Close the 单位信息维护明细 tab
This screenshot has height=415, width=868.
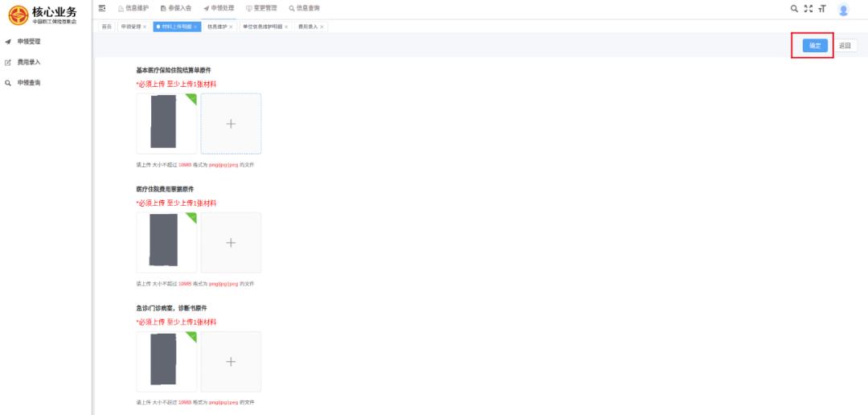tap(286, 27)
